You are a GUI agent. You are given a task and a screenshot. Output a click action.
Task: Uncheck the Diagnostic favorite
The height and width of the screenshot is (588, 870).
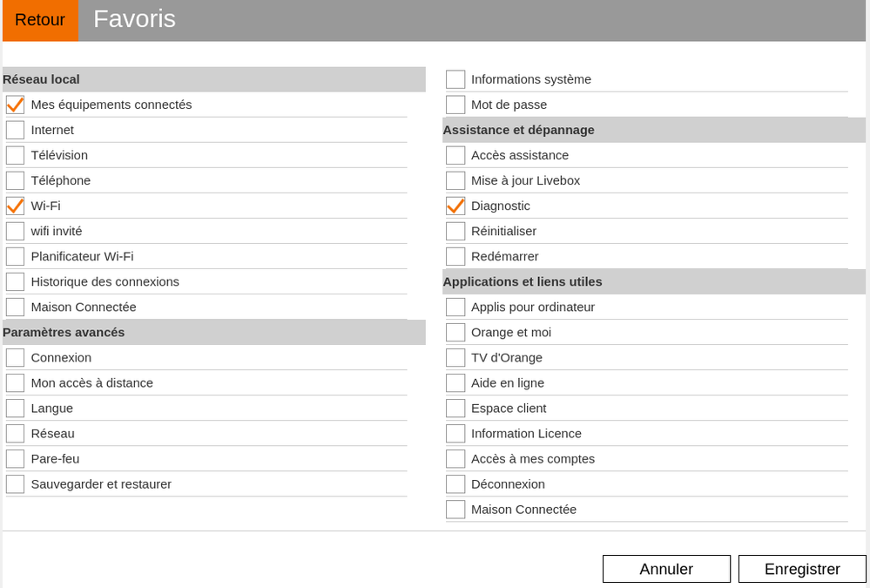click(455, 206)
